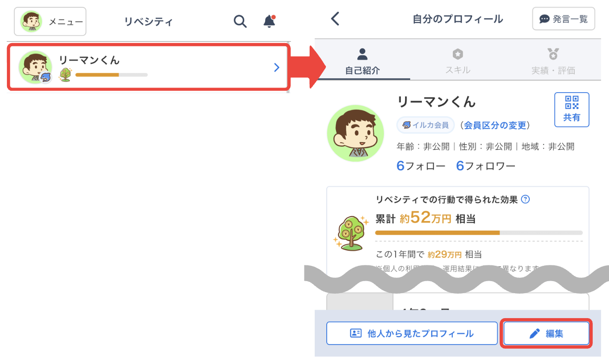This screenshot has height=364, width=609.
Task: Click the large profile avatar image
Action: point(355,133)
